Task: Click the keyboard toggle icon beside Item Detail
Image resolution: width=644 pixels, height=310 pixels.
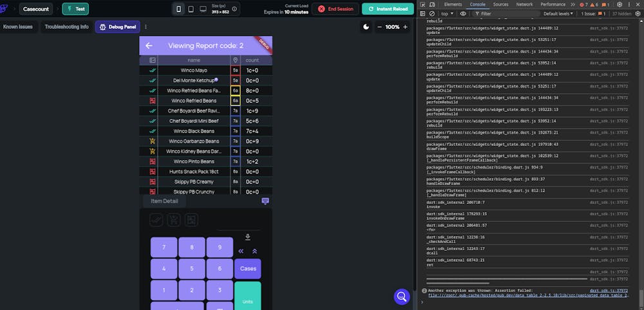Action: click(x=265, y=201)
